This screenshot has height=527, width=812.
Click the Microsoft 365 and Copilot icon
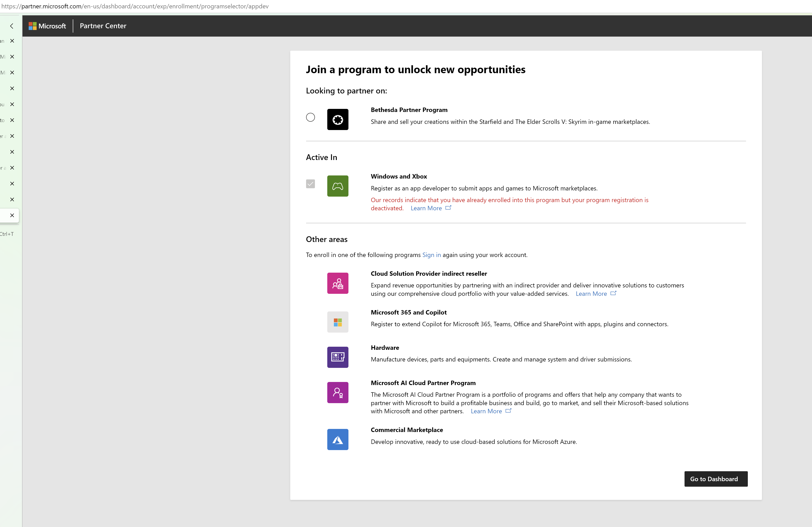337,322
